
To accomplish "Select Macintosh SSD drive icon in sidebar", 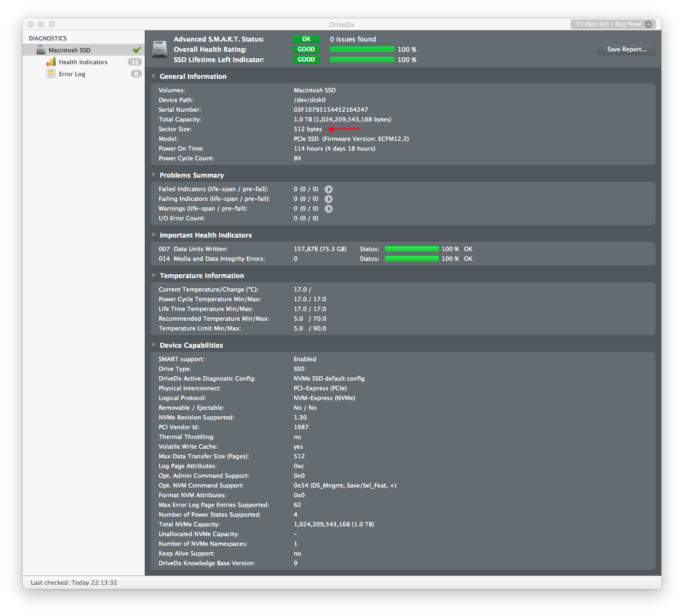I will pyautogui.click(x=41, y=50).
